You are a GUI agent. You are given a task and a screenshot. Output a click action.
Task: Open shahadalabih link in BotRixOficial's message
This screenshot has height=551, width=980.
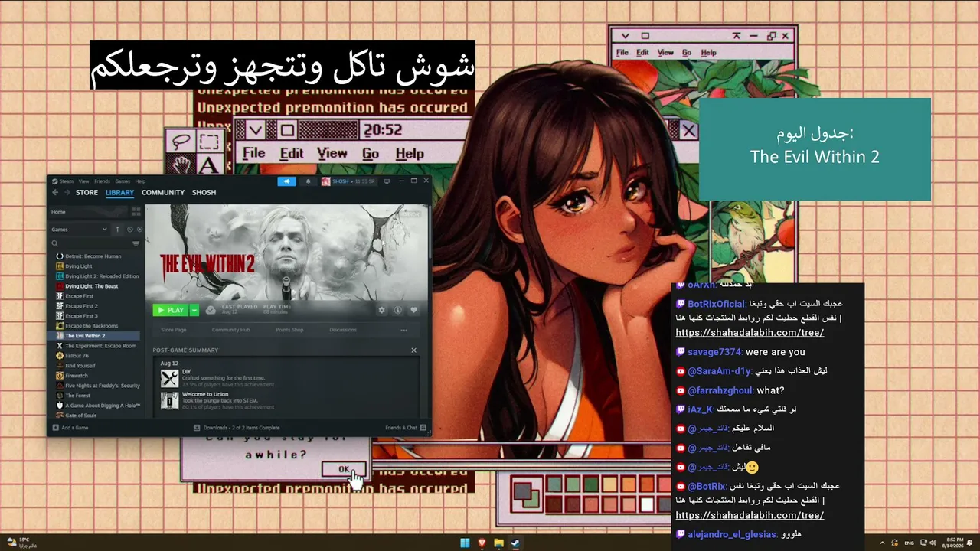click(750, 332)
